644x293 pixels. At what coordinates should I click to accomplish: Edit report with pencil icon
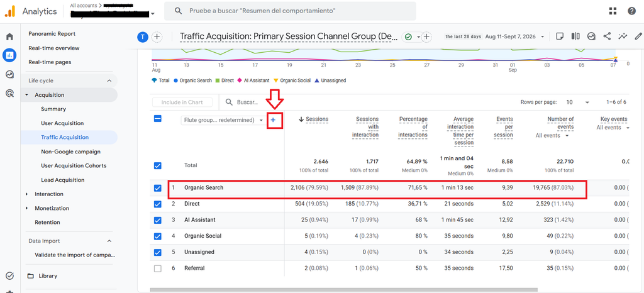(x=638, y=36)
